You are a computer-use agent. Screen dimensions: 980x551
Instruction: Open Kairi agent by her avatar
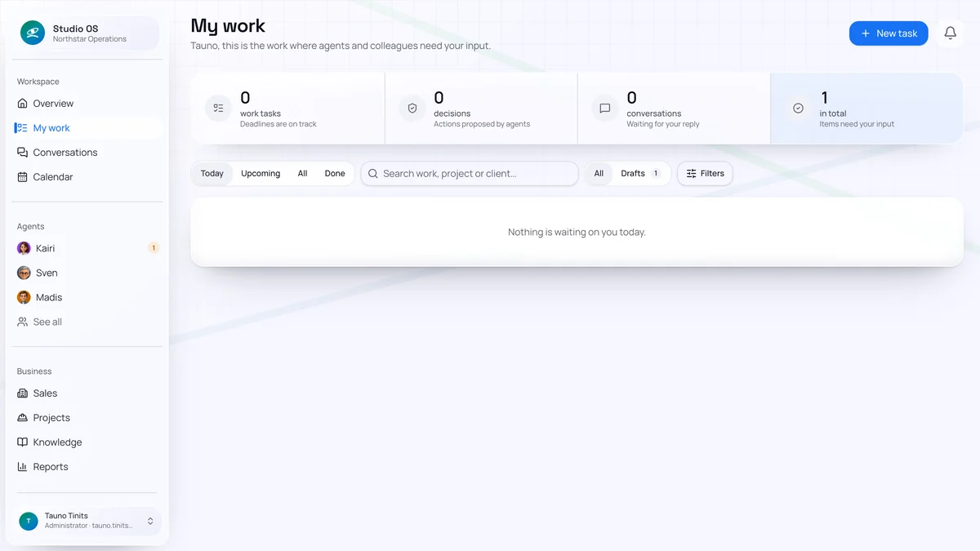[24, 248]
